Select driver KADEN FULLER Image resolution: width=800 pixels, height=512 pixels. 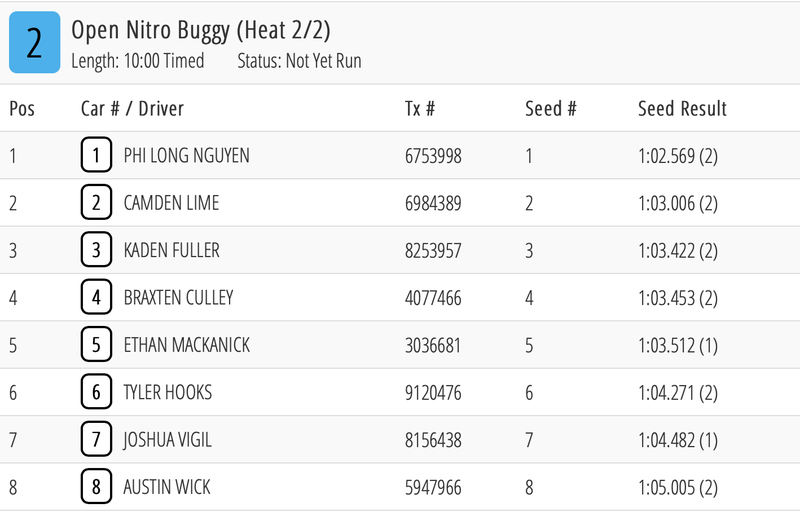click(x=171, y=250)
